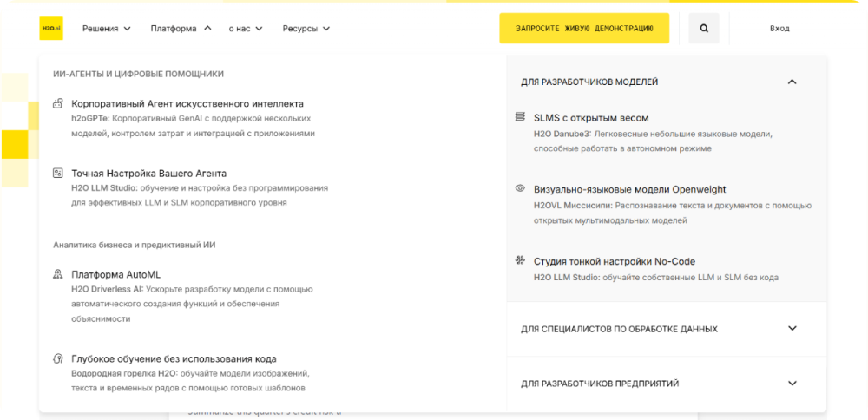This screenshot has width=868, height=420.
Task: Click the robot icon beside Корпоративный Агент
Action: point(57,103)
